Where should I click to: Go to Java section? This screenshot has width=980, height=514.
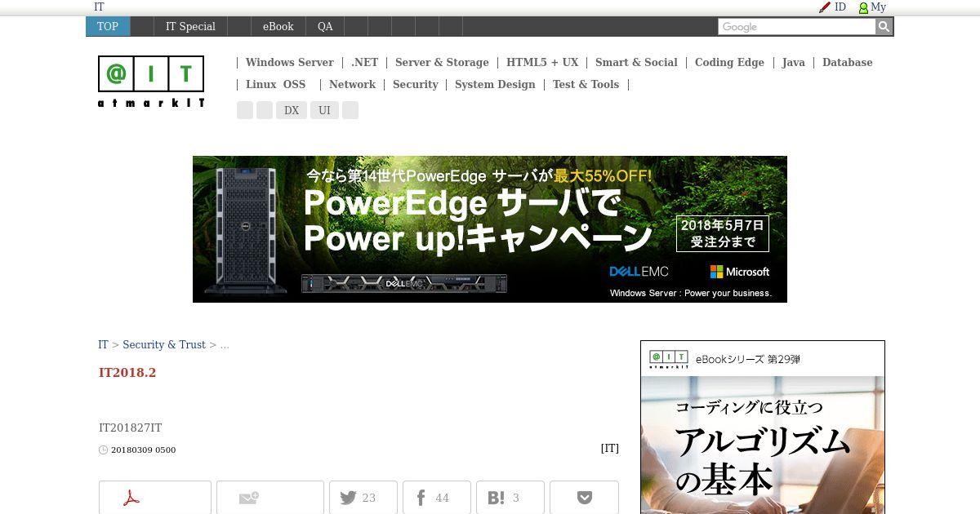tap(793, 62)
